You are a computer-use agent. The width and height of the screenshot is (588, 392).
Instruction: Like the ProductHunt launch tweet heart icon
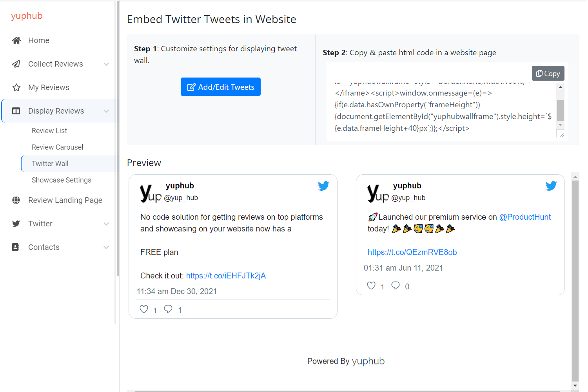[371, 285]
